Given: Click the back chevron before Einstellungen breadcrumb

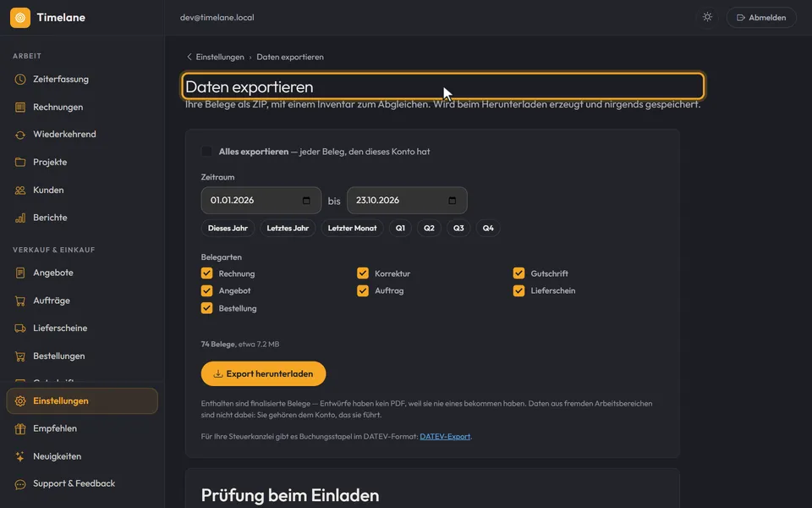Looking at the screenshot, I should pos(189,57).
